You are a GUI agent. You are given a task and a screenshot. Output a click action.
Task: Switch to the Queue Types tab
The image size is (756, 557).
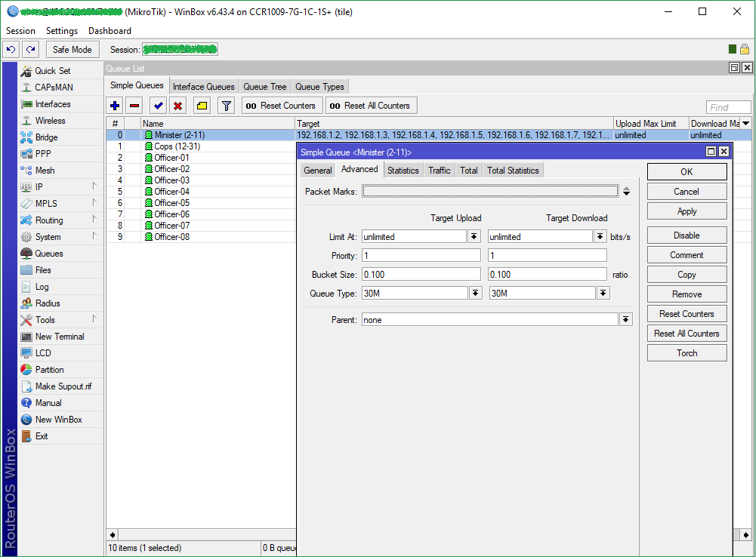pyautogui.click(x=319, y=87)
